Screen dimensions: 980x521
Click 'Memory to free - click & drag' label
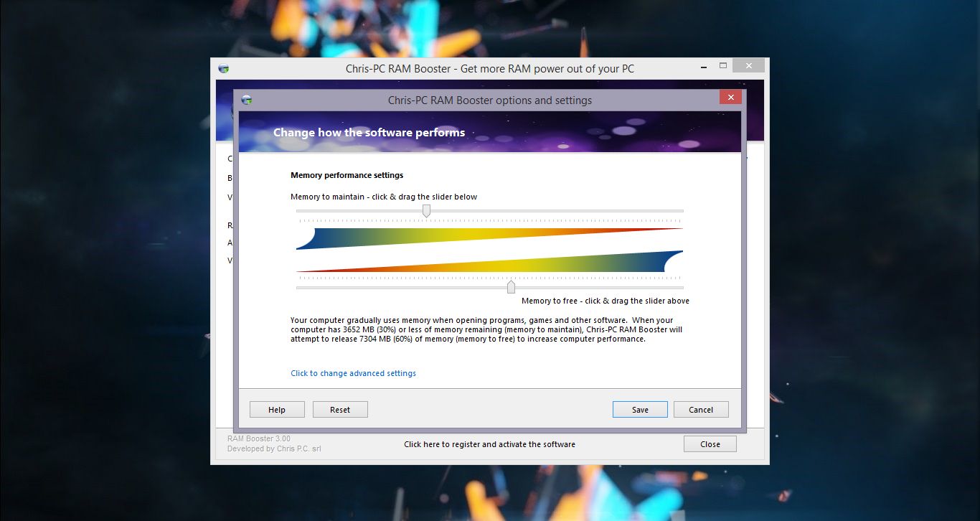coord(606,301)
